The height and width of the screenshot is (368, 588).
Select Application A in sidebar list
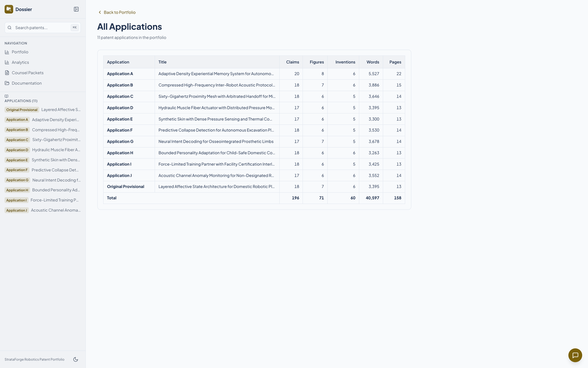[43, 120]
